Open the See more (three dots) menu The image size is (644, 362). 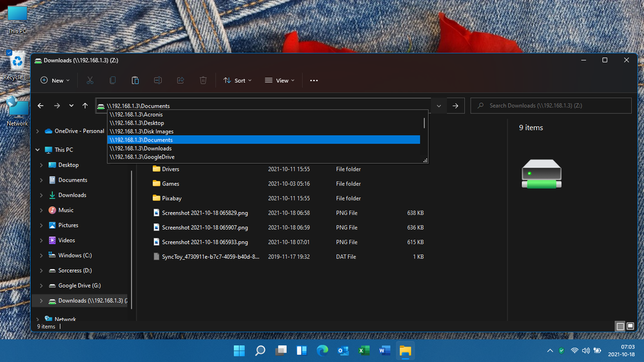click(x=314, y=81)
